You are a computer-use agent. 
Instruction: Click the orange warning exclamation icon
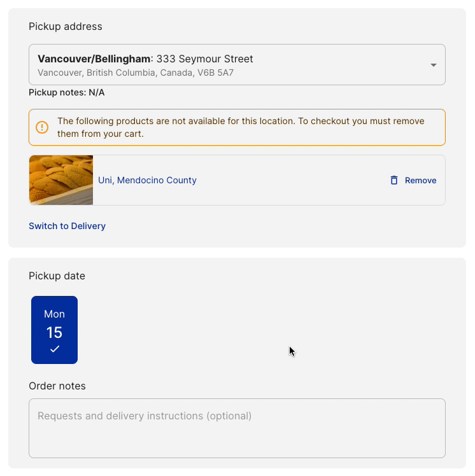42,127
